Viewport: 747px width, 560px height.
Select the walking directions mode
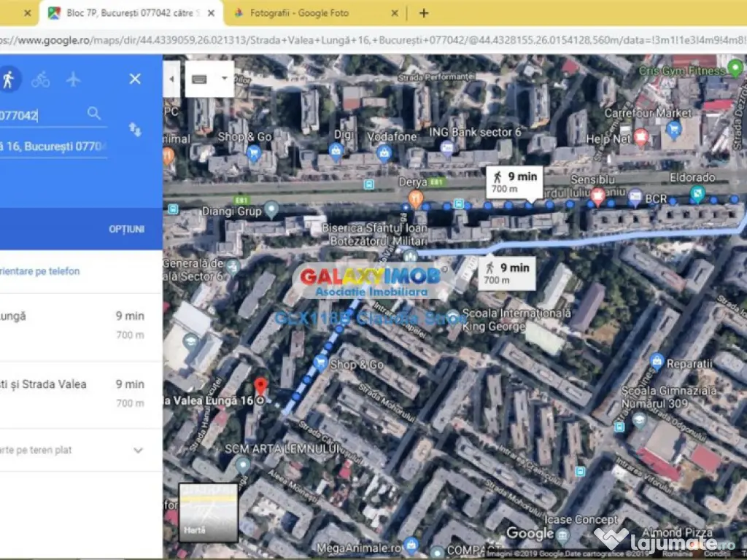[10, 78]
